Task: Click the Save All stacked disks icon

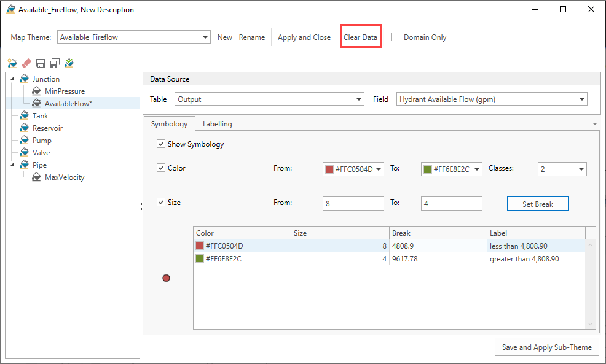Action: [54, 63]
